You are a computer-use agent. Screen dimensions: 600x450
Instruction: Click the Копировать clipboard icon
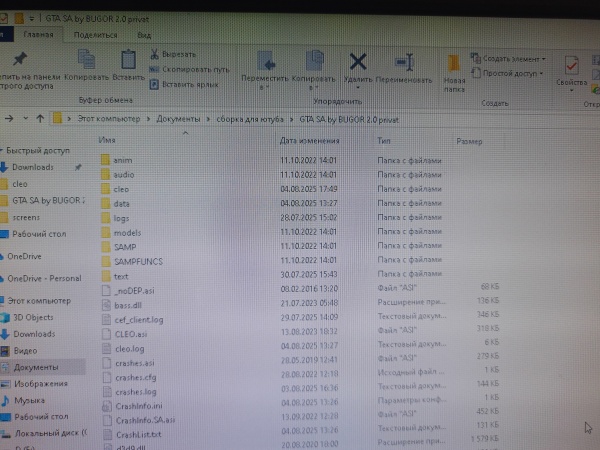point(86,59)
